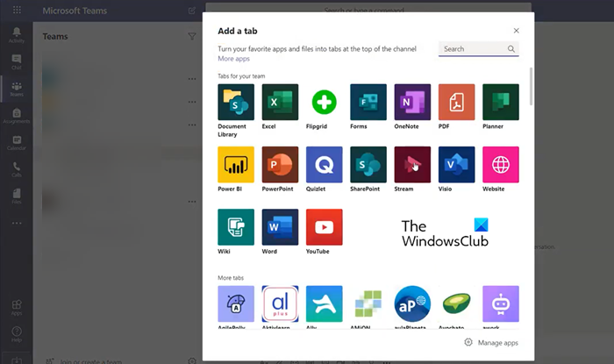Select the Power BI tile
614x364 pixels.
[x=236, y=165]
